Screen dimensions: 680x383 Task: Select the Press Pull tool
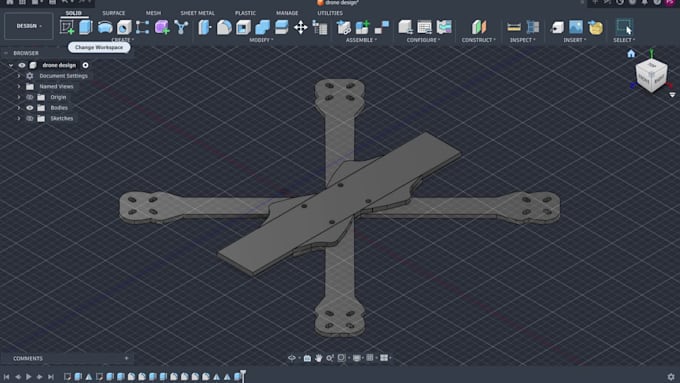pyautogui.click(x=205, y=27)
